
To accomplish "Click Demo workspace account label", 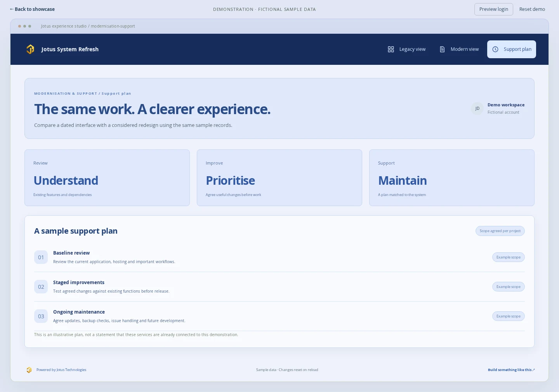I will 506,105.
